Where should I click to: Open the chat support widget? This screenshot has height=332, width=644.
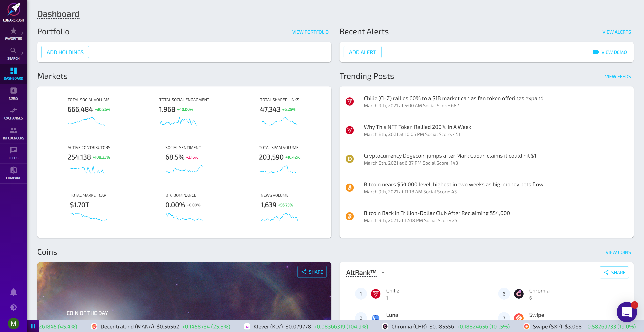point(627,312)
